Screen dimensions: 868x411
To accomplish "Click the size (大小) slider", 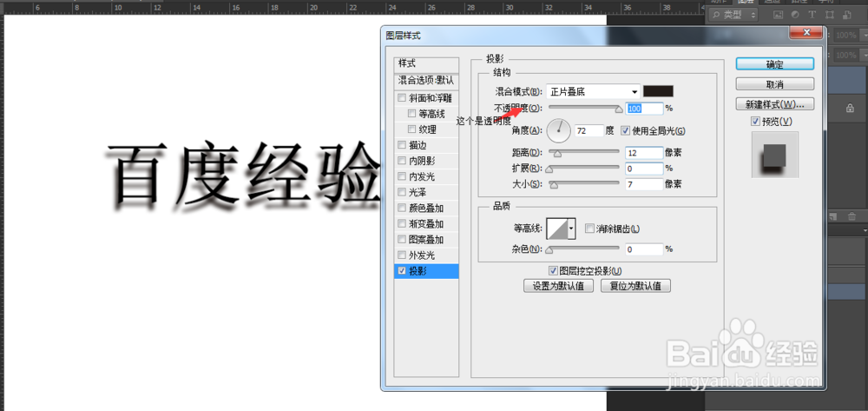I will [x=584, y=183].
